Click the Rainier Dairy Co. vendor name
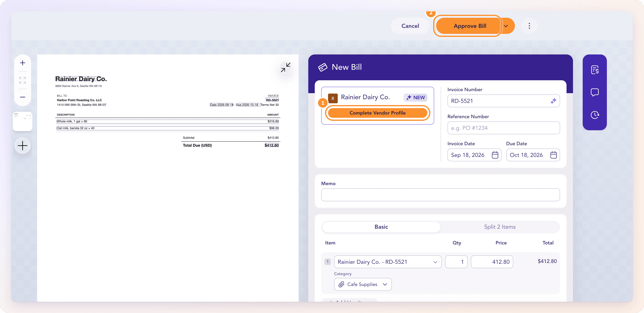This screenshot has height=313, width=644. click(365, 97)
